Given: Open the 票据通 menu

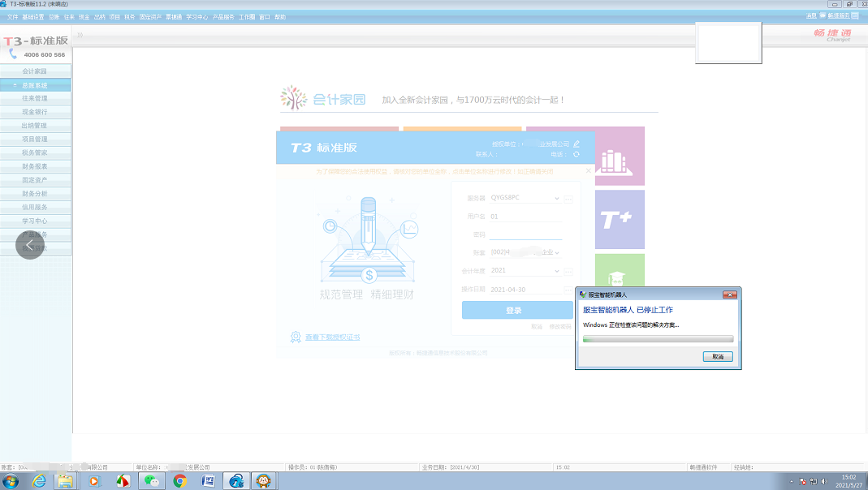Looking at the screenshot, I should coord(173,17).
